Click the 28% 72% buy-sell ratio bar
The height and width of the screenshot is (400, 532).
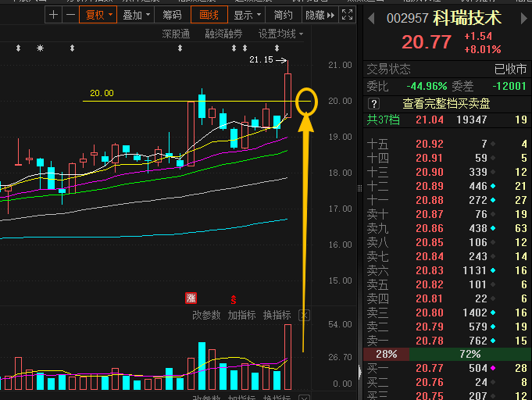click(x=448, y=354)
